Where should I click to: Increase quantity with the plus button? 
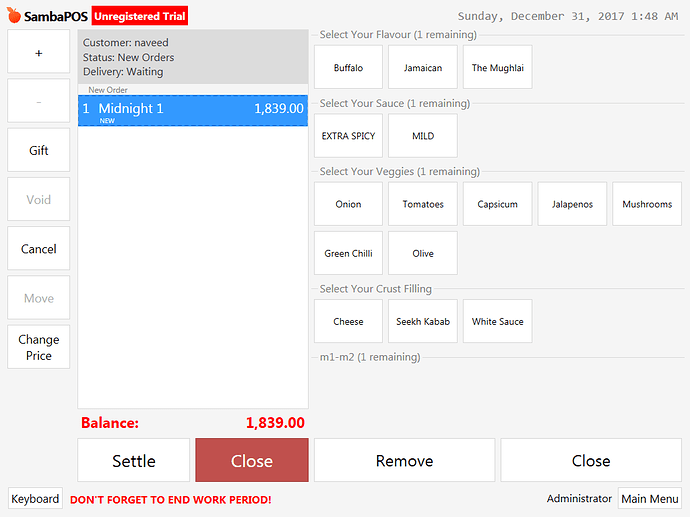(39, 51)
